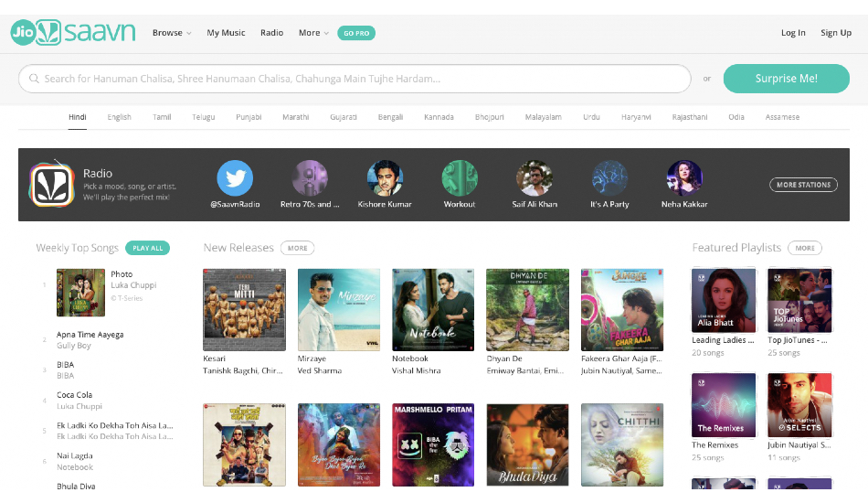The image size is (868, 503).
Task: Click the Surprise Me! button
Action: pyautogui.click(x=786, y=79)
